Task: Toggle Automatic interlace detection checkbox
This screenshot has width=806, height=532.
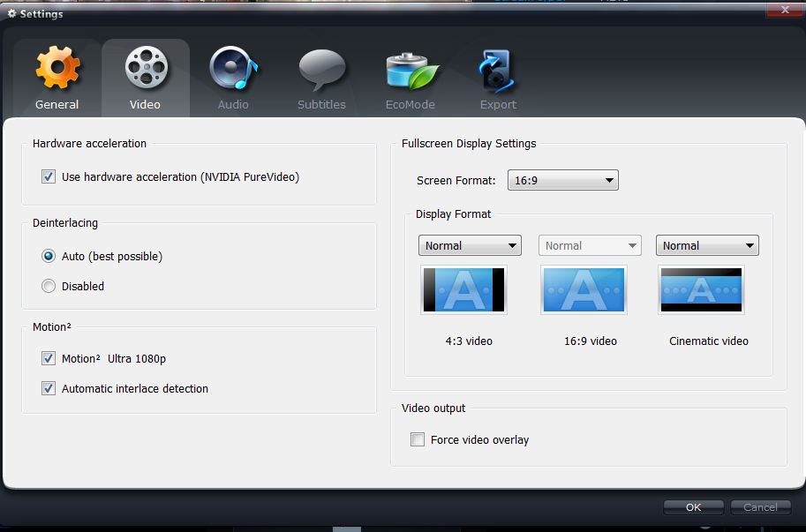Action: [49, 389]
